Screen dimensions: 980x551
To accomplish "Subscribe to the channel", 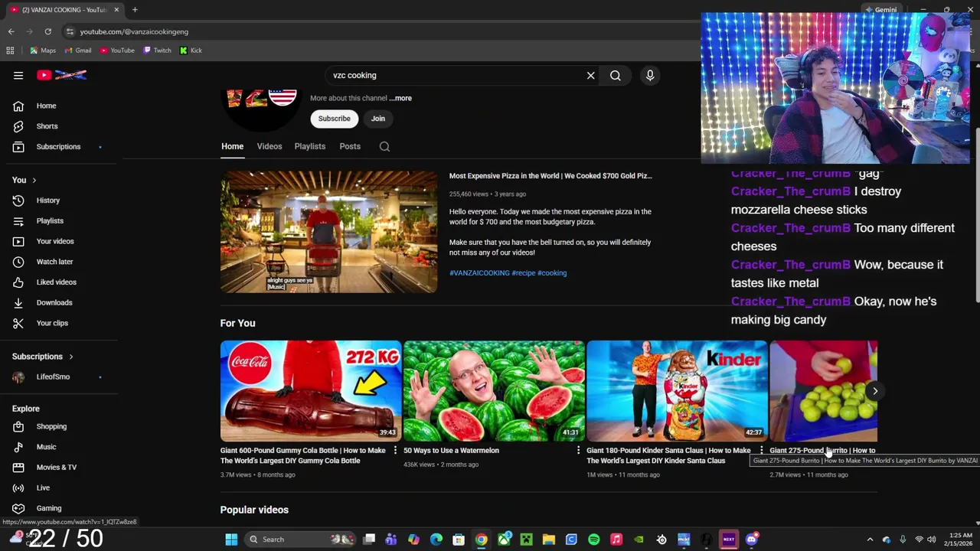I will point(335,119).
